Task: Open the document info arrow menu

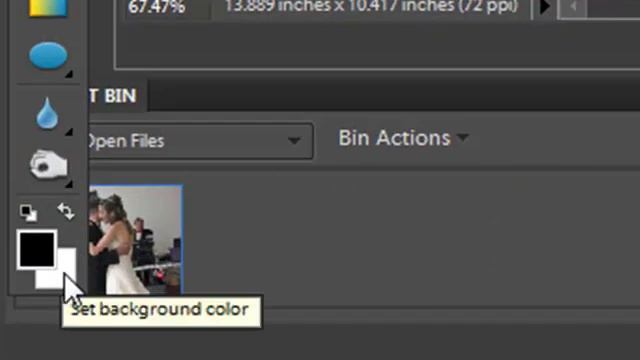Action: [544, 7]
